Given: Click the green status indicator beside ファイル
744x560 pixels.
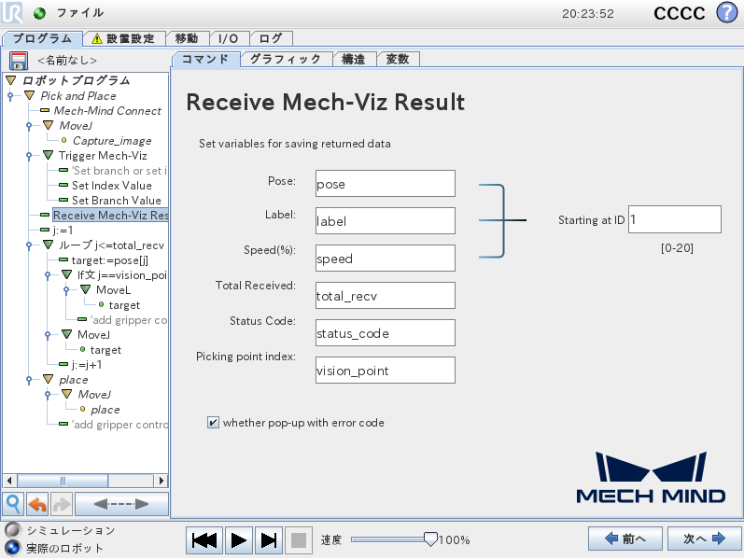Looking at the screenshot, I should point(39,13).
